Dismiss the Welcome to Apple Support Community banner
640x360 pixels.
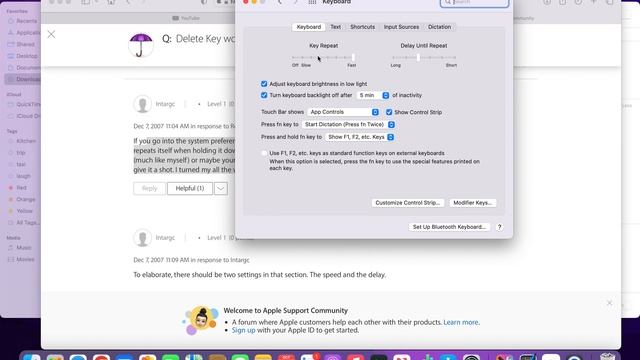pyautogui.click(x=609, y=303)
